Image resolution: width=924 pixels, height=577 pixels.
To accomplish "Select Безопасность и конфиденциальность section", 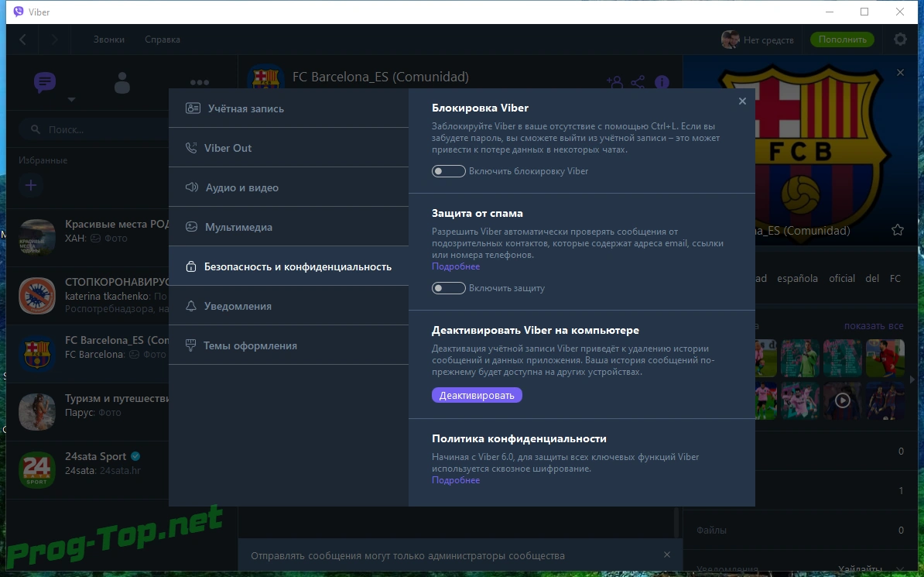I will tap(289, 266).
